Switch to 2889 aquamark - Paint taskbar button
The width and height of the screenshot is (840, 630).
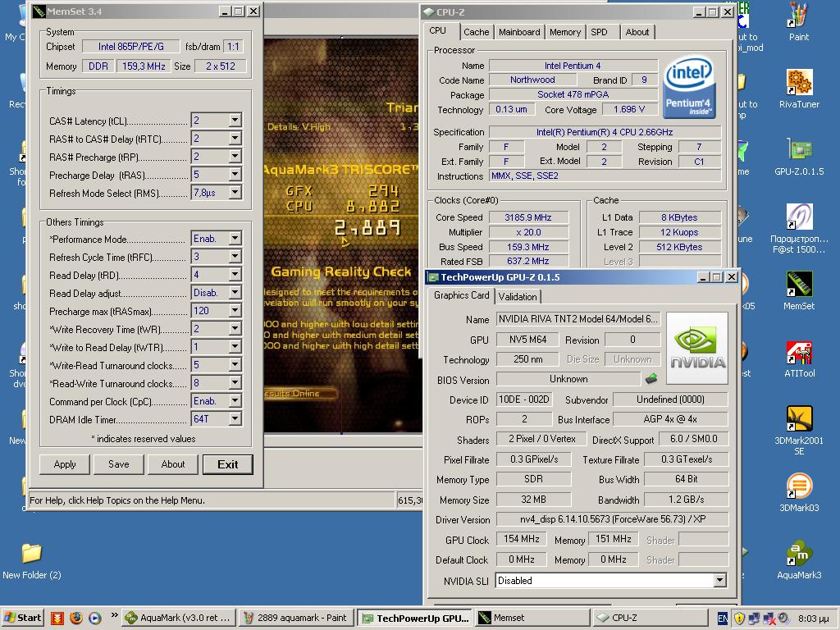[x=296, y=618]
